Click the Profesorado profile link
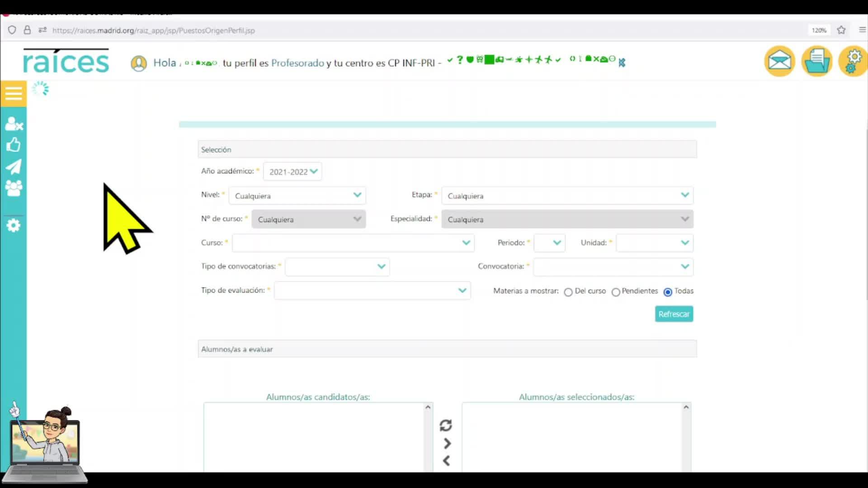Viewport: 868px width, 488px height. pyautogui.click(x=297, y=63)
